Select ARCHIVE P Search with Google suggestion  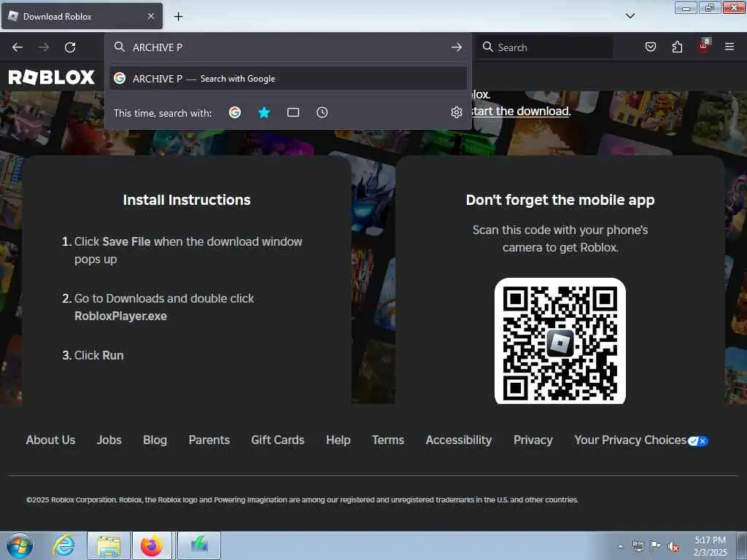(287, 79)
